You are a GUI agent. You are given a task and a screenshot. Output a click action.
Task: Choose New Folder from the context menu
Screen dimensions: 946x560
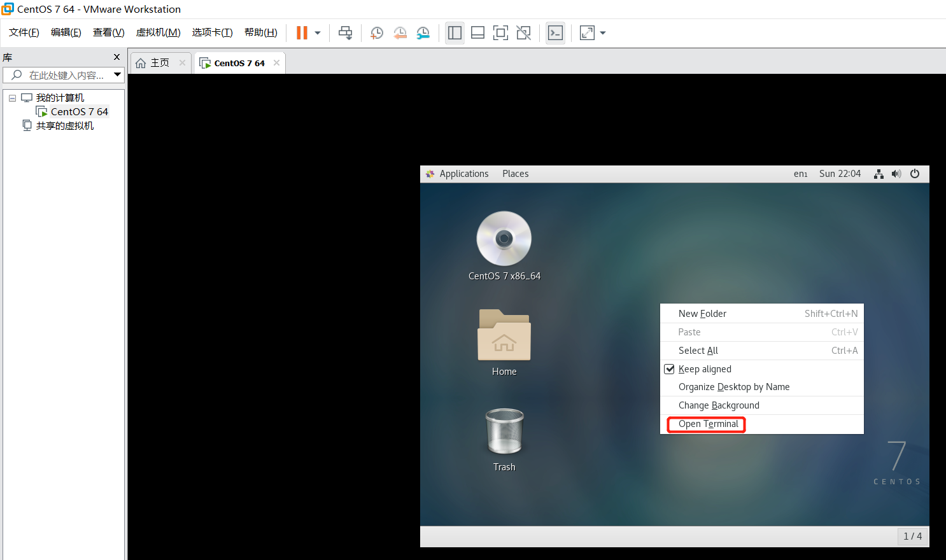(x=762, y=314)
